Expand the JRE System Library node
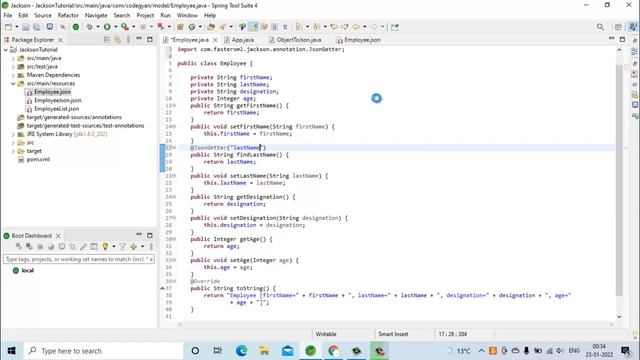The height and width of the screenshot is (360, 640). pyautogui.click(x=13, y=134)
